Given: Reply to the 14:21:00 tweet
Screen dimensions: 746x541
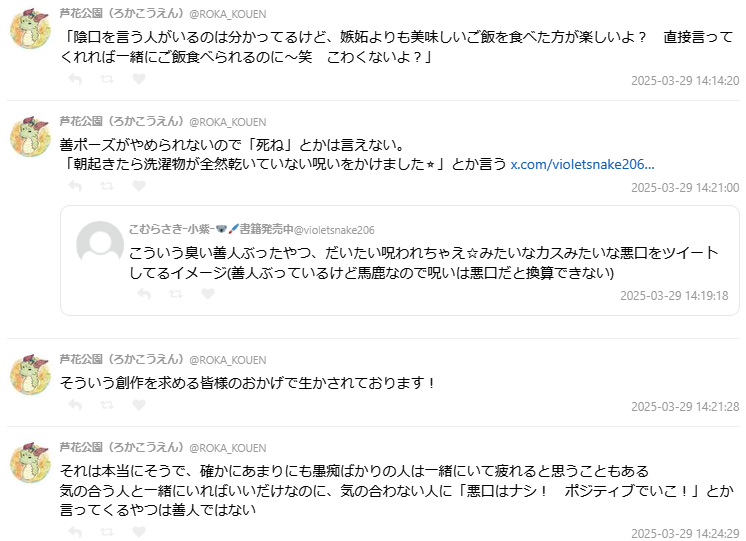Looking at the screenshot, I should tap(74, 186).
